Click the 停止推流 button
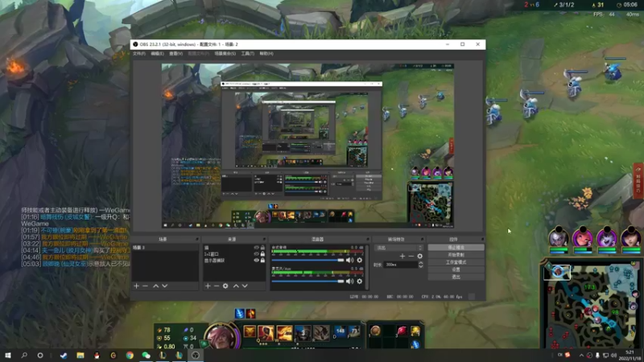 [456, 248]
